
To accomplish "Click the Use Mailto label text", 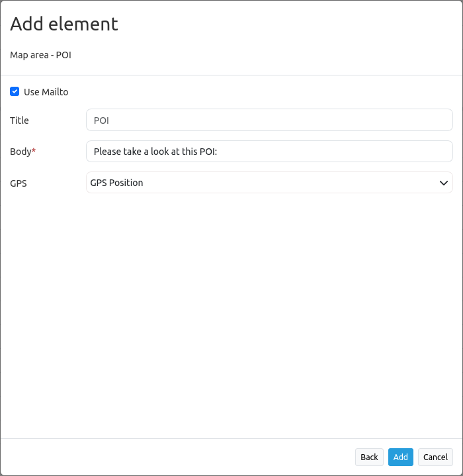I will pyautogui.click(x=46, y=92).
